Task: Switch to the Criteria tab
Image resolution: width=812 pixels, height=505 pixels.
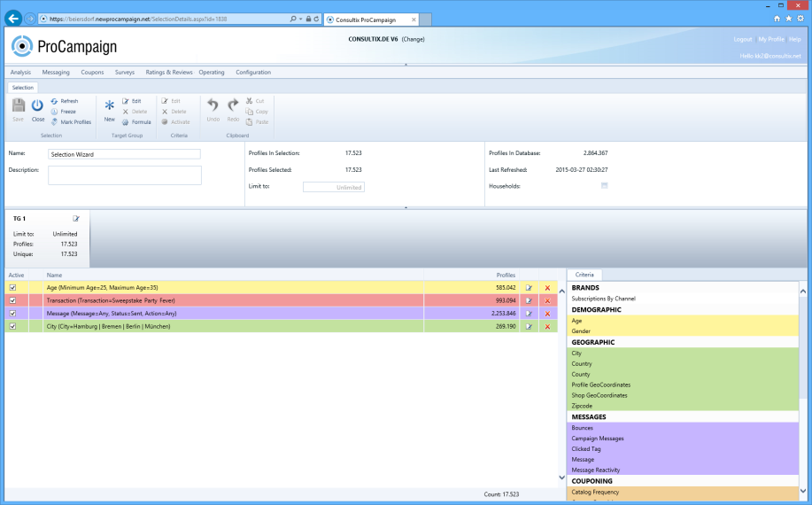Action: click(x=584, y=276)
